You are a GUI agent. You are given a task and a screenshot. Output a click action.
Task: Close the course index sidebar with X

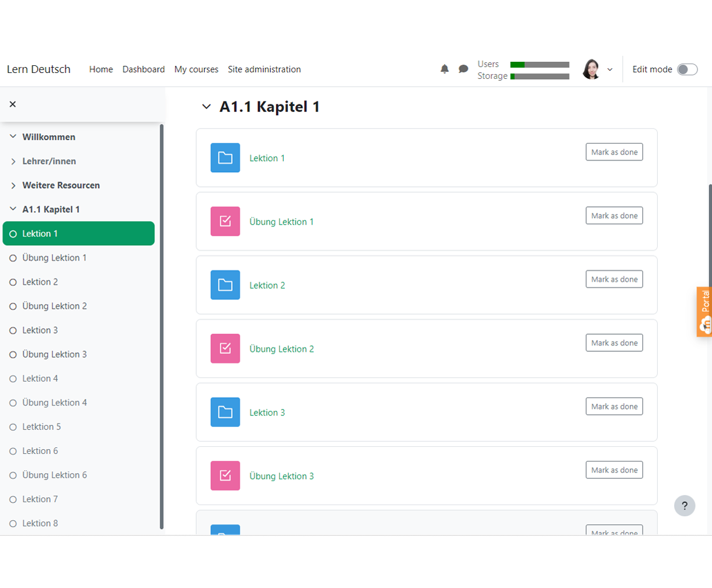click(x=13, y=104)
